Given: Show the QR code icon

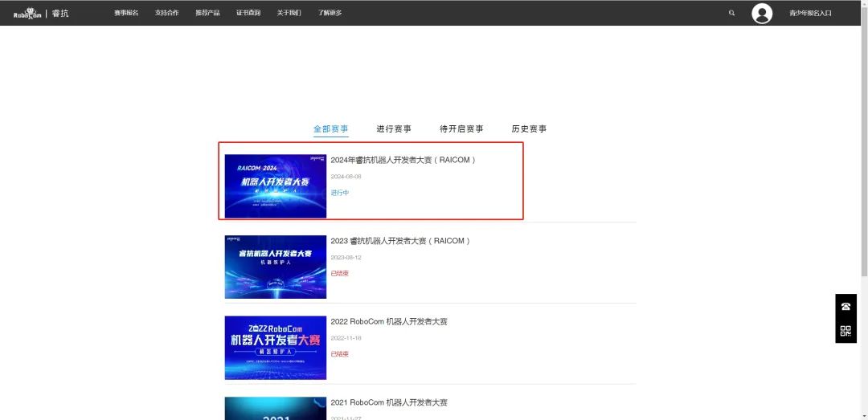Looking at the screenshot, I should pyautogui.click(x=845, y=330).
